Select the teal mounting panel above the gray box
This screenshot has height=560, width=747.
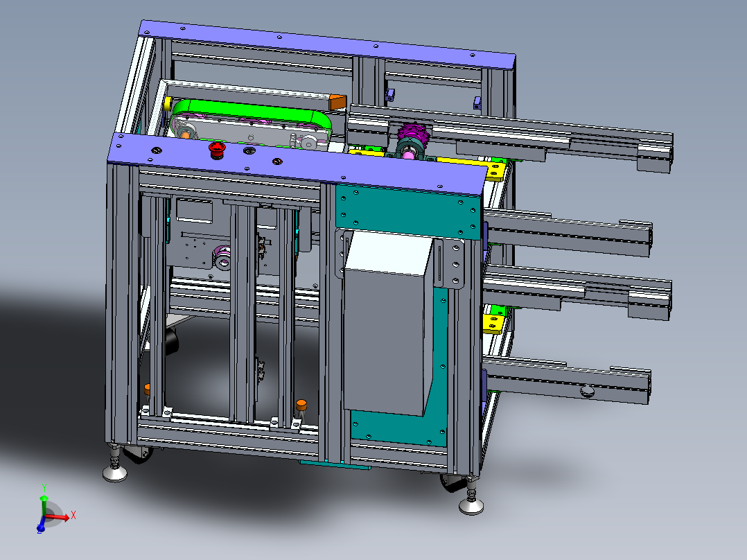(x=407, y=212)
